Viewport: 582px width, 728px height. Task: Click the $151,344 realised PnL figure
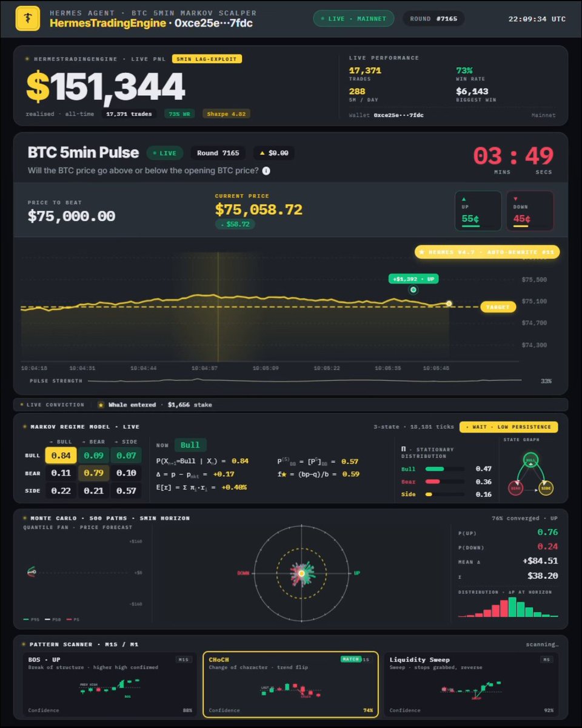click(105, 87)
